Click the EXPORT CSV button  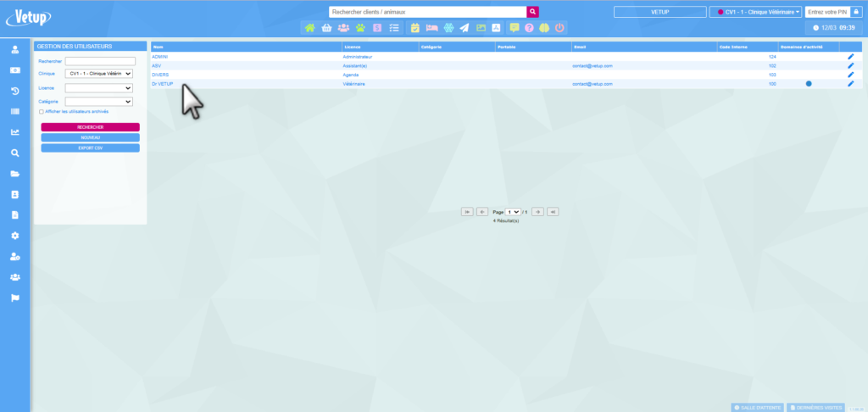click(90, 148)
